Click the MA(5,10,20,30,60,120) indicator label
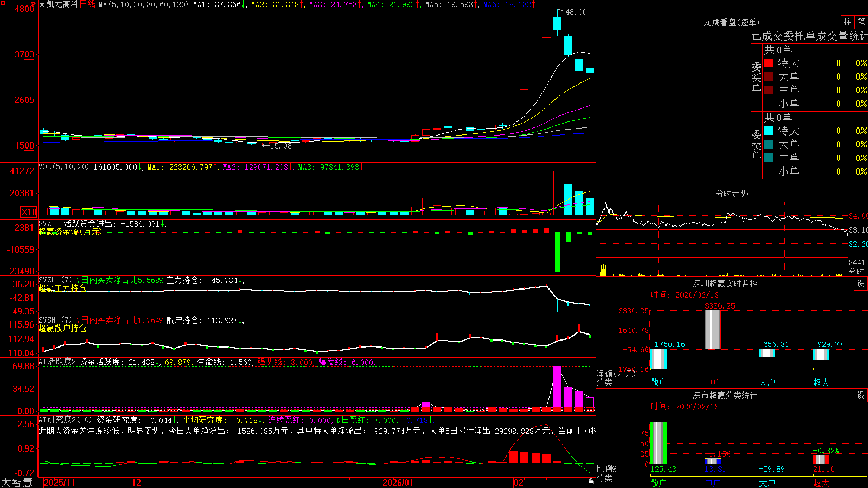The width and height of the screenshot is (868, 488). tap(143, 4)
